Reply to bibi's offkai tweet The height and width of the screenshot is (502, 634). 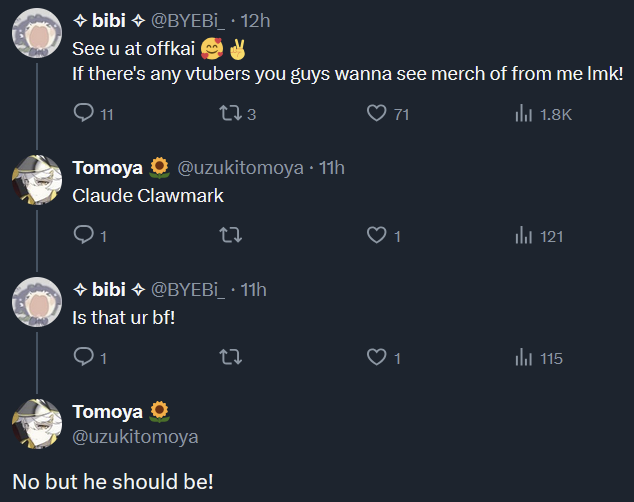coord(84,114)
